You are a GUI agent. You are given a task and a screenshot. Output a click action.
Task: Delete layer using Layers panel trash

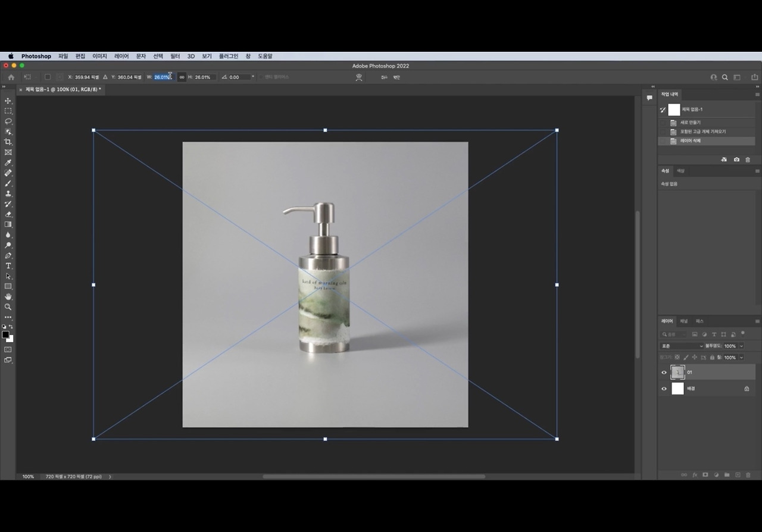coord(748,475)
